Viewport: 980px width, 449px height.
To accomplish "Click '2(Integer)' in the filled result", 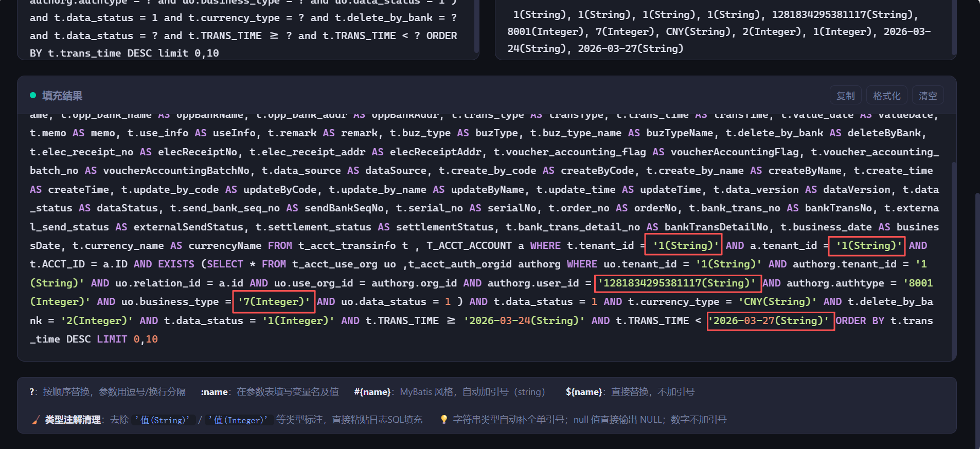I will click(97, 321).
